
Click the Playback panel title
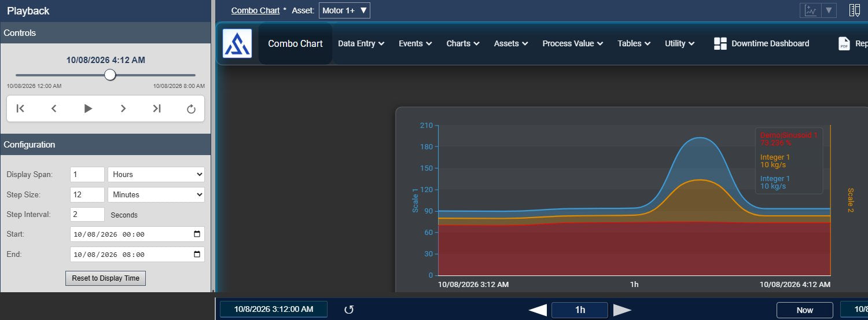tap(28, 10)
